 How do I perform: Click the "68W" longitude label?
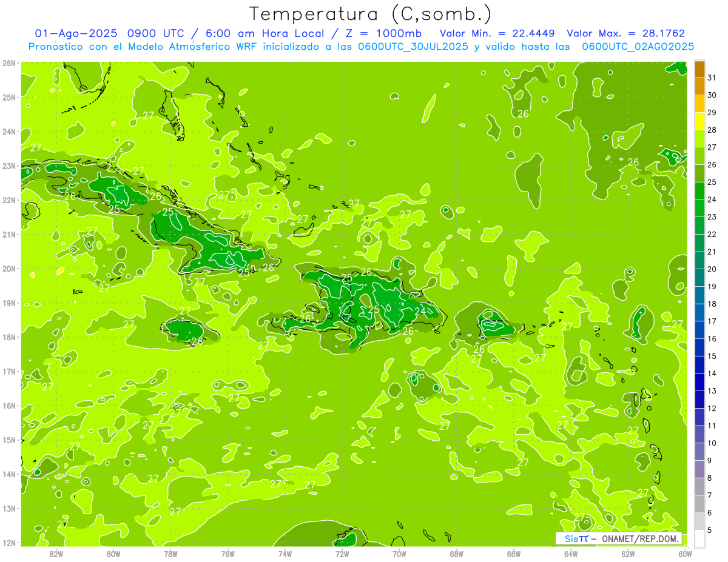tap(456, 554)
